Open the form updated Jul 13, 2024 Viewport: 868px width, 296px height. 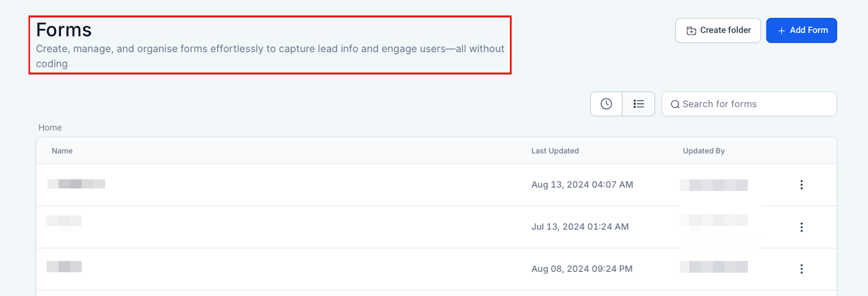pyautogui.click(x=64, y=221)
